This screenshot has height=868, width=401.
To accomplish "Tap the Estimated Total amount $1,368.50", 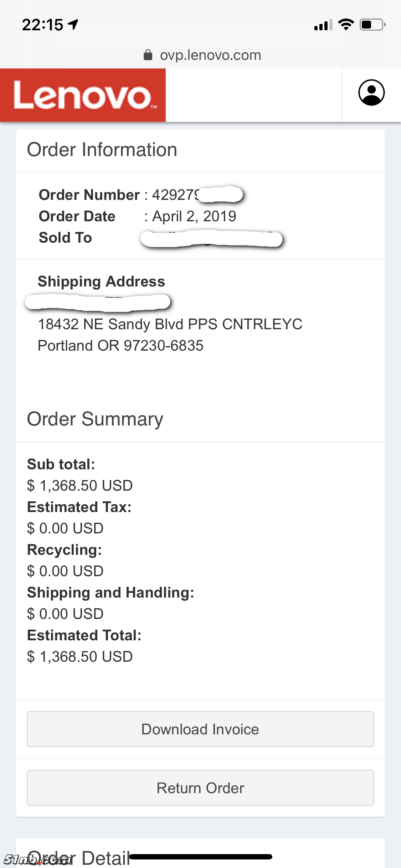I will tap(80, 657).
